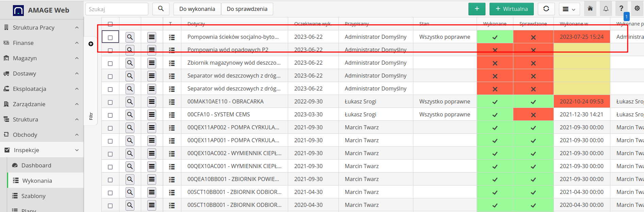
Task: Click the refresh icon in the toolbar
Action: (x=546, y=9)
